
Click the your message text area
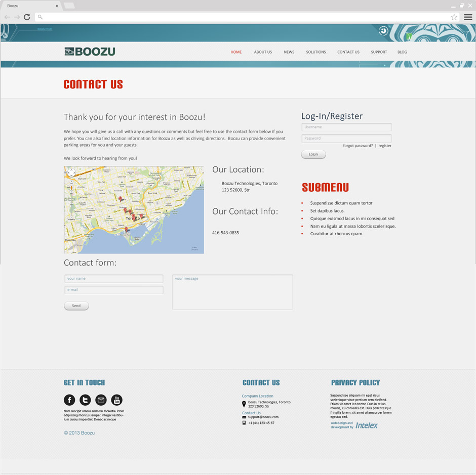point(232,292)
